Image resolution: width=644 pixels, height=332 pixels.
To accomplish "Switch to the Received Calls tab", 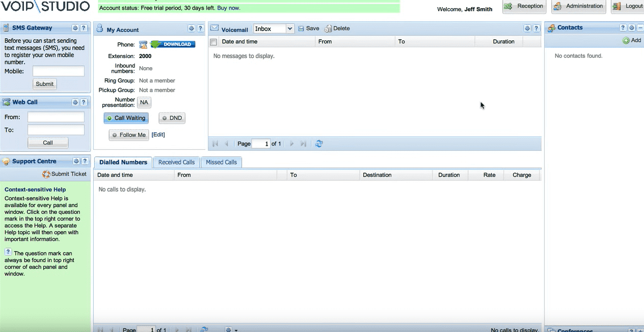I will [176, 162].
